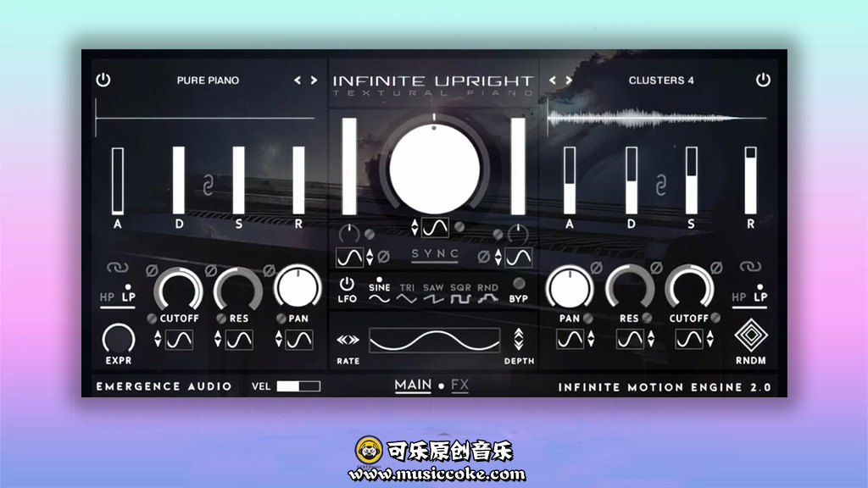
Task: Click the left layer RES knob
Action: [x=238, y=288]
